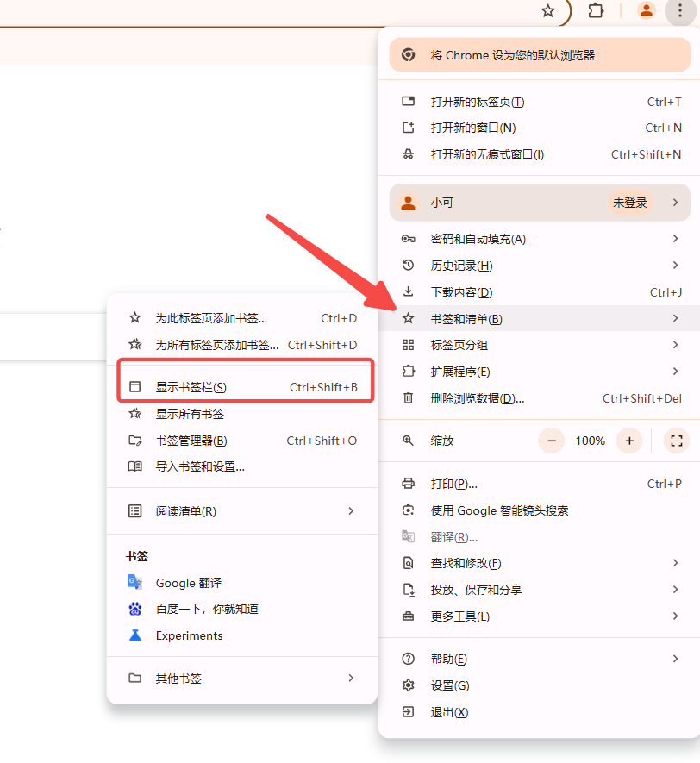Click the blue flask icon beside Experiments
Image resolution: width=700 pixels, height=763 pixels.
click(x=134, y=635)
